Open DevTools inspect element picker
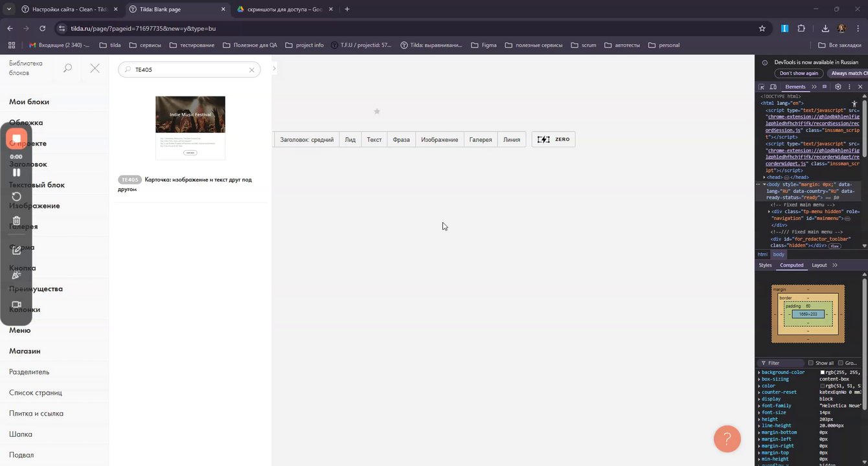The height and width of the screenshot is (466, 868). coord(762,87)
